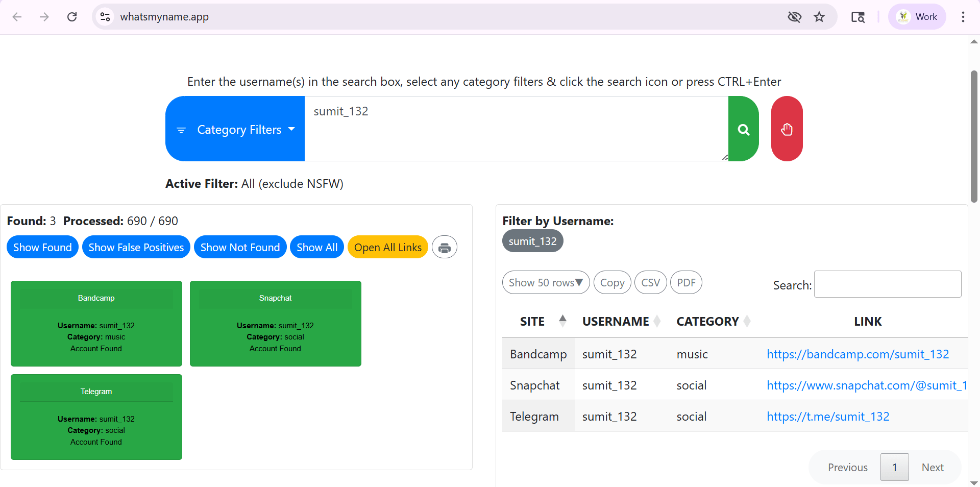Open the tab search icon
Viewport: 980px width, 487px height.
[858, 17]
